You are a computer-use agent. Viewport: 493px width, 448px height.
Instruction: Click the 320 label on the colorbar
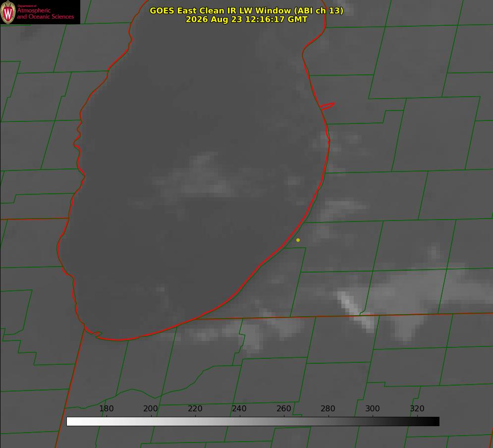coord(417,408)
